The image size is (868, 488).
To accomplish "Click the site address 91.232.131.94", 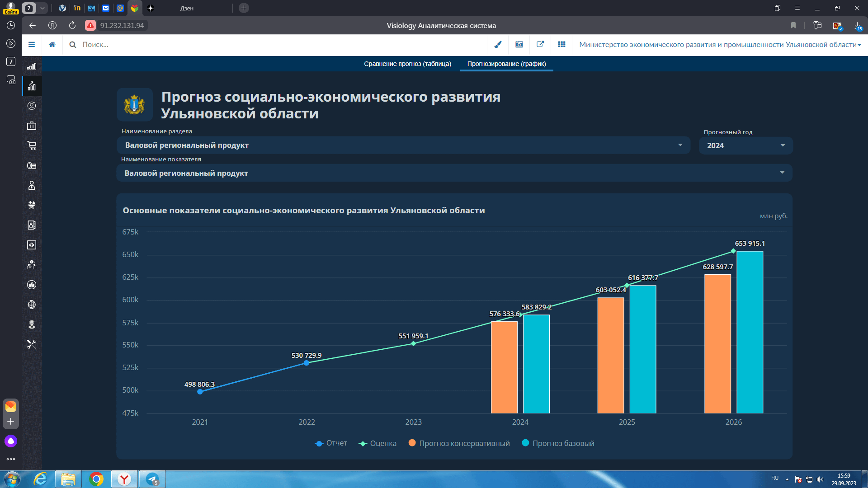I will 122,25.
